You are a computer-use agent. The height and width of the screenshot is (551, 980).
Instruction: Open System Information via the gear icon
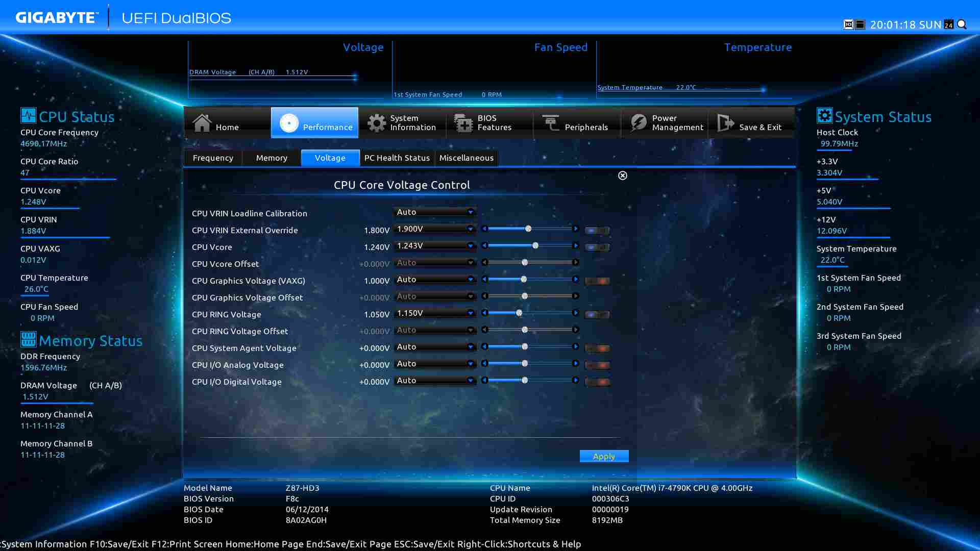[377, 123]
